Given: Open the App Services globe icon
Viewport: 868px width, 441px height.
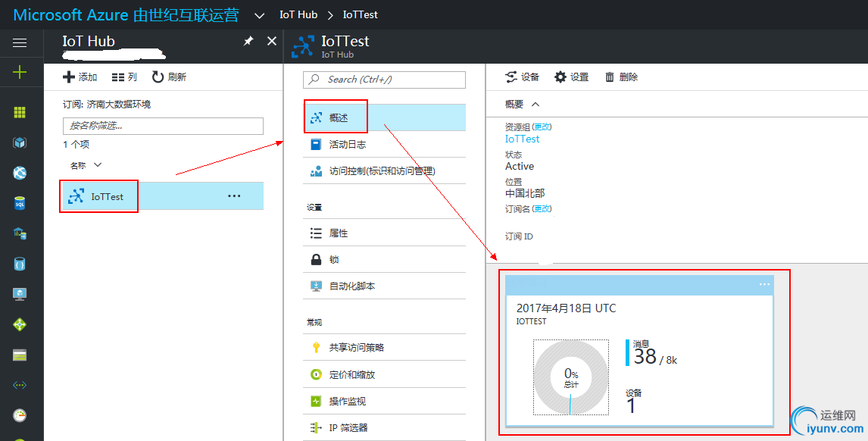Looking at the screenshot, I should [x=20, y=173].
